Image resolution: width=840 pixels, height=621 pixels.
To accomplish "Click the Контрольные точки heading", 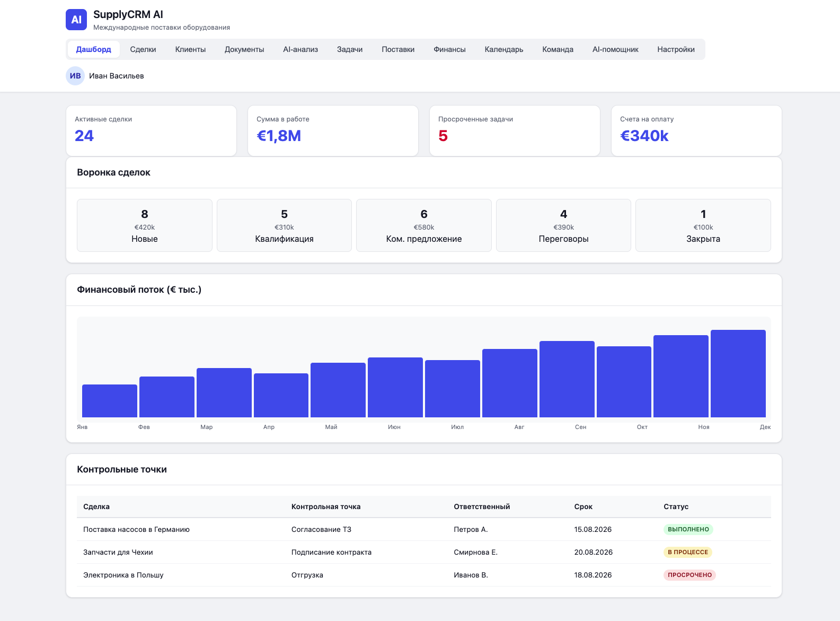I will [122, 469].
